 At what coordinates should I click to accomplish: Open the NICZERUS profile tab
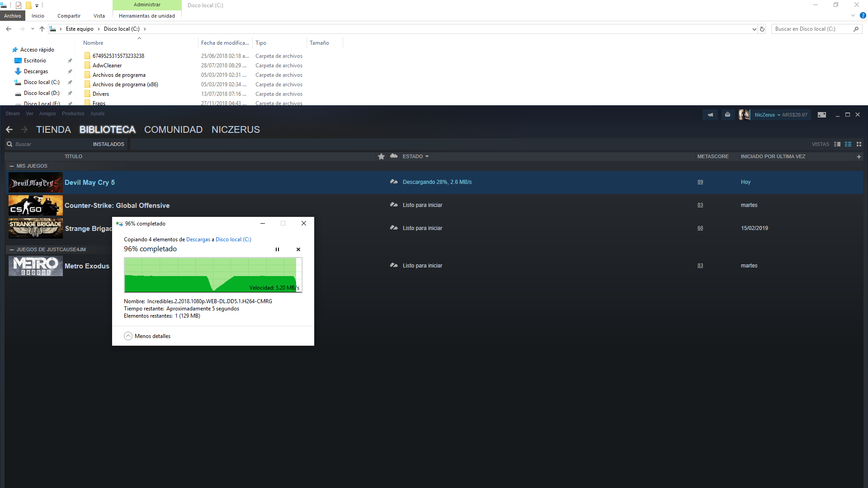236,130
